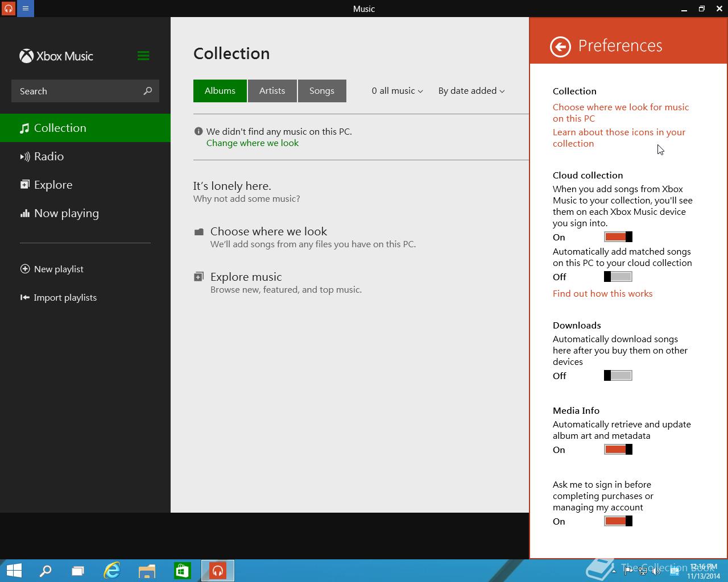Disable the Media Info metadata toggle
This screenshot has height=582, width=728.
[x=618, y=450]
